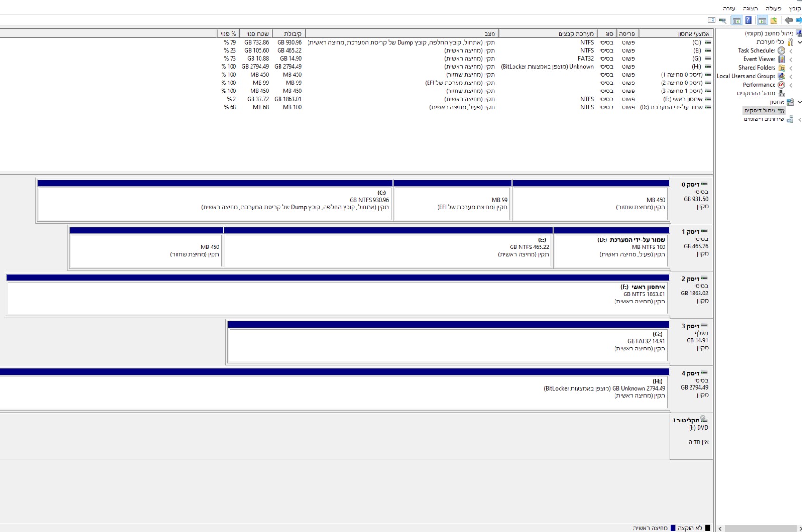Open the תצוגה (View) menu
This screenshot has height=532, width=802.
click(x=750, y=9)
